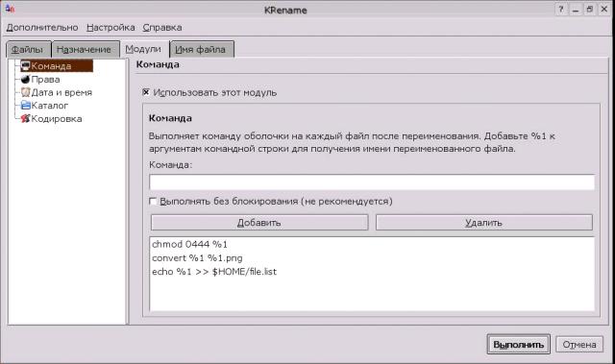Click the title bar help question mark
Image resolution: width=615 pixels, height=364 pixels.
coord(561,10)
